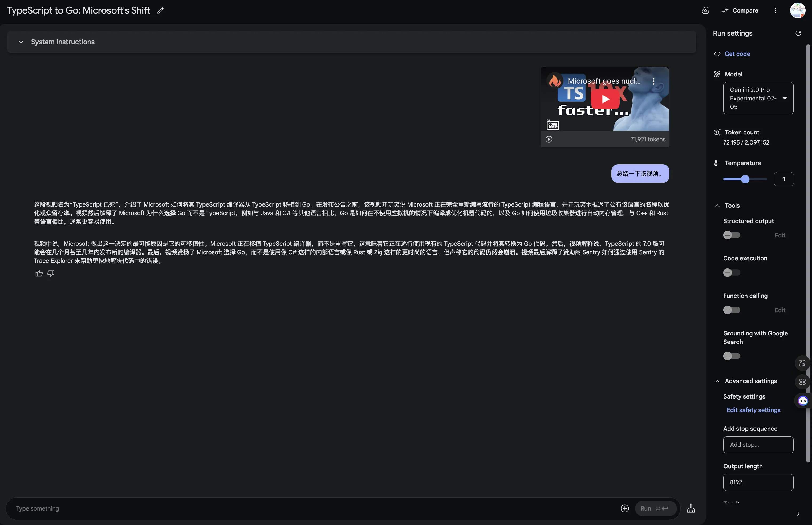The width and height of the screenshot is (812, 525).
Task: Edit Function calling declarations
Action: tap(779, 310)
